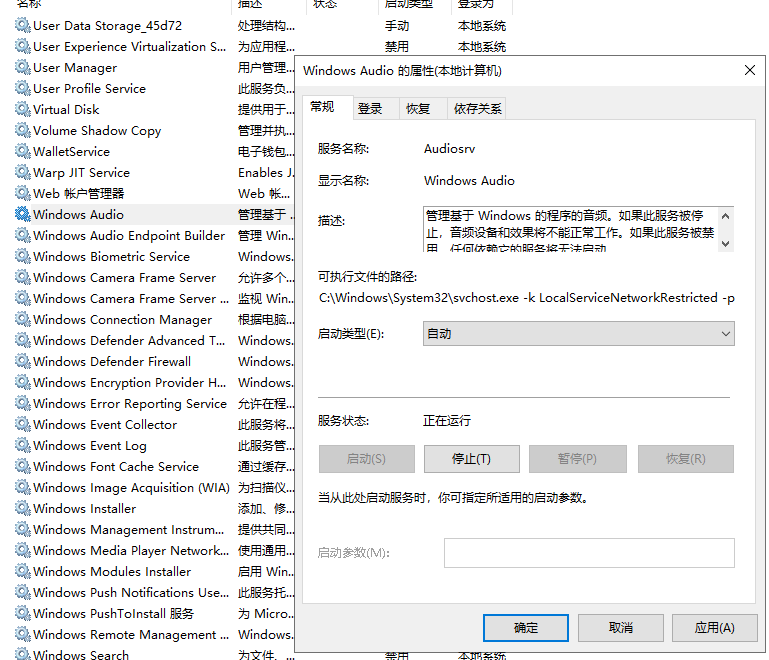Click the gear icon beside Windows Audio service
The height and width of the screenshot is (660, 769).
22,214
